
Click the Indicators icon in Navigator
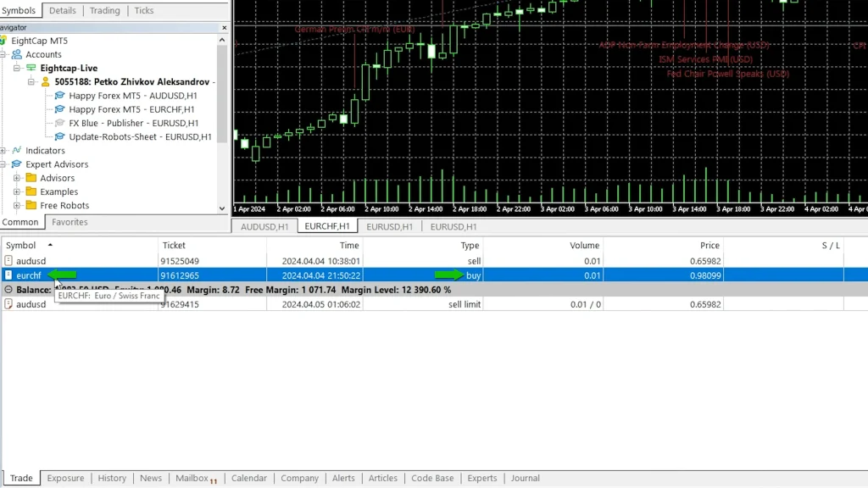point(17,151)
